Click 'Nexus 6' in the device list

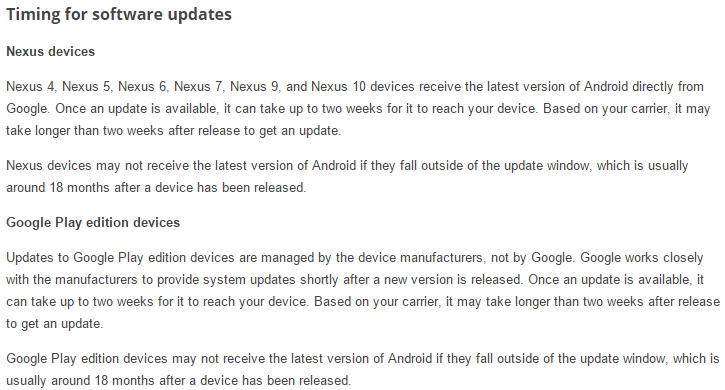tap(142, 87)
